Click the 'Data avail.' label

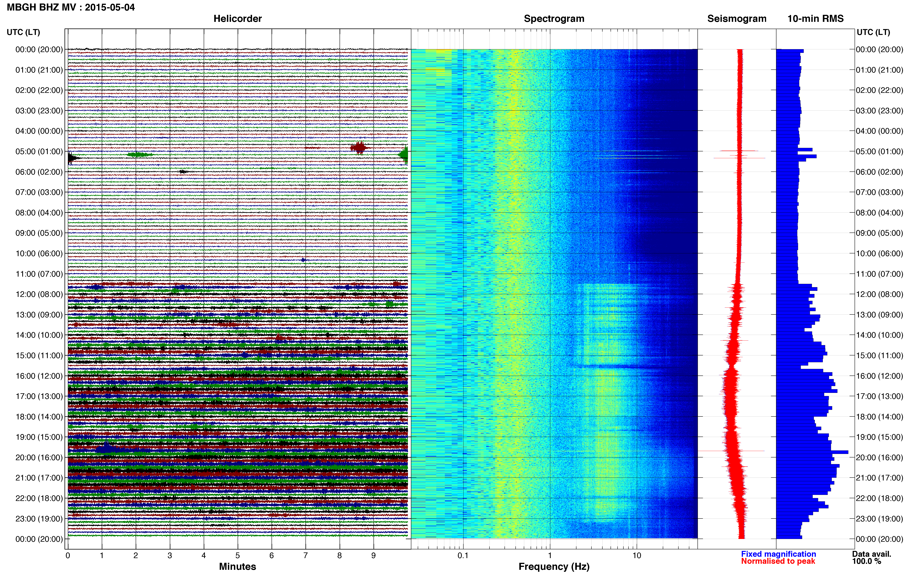(872, 554)
